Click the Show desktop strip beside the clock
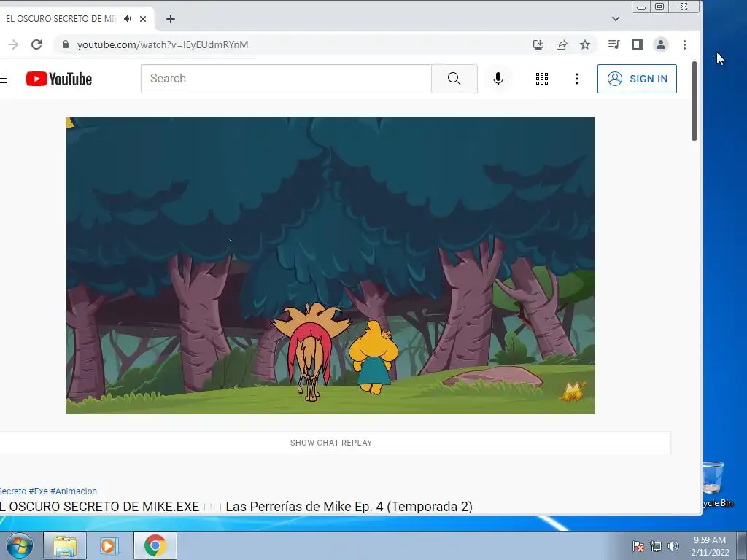The width and height of the screenshot is (747, 560). click(x=742, y=545)
